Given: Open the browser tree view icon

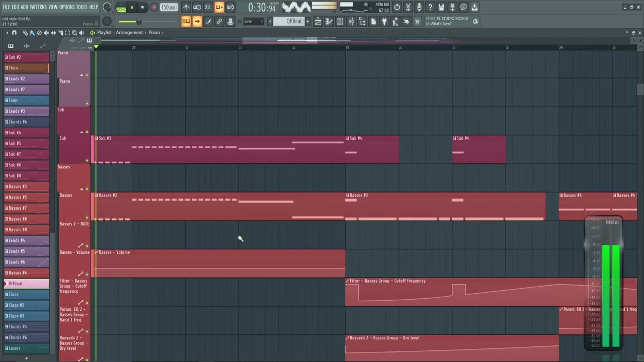Looking at the screenshot, I should click(362, 21).
